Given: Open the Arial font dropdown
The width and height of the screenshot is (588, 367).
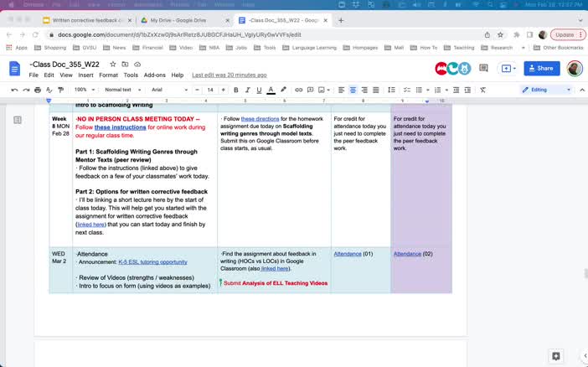Looking at the screenshot, I should point(169,90).
